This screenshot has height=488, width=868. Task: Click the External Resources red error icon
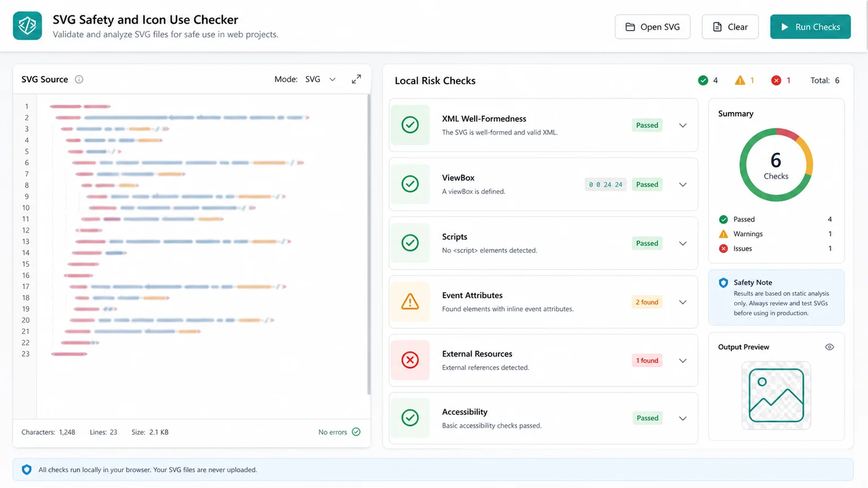point(410,360)
